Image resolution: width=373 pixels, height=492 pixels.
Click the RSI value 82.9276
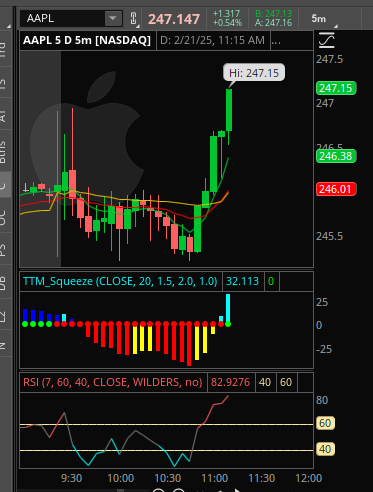[x=230, y=382]
